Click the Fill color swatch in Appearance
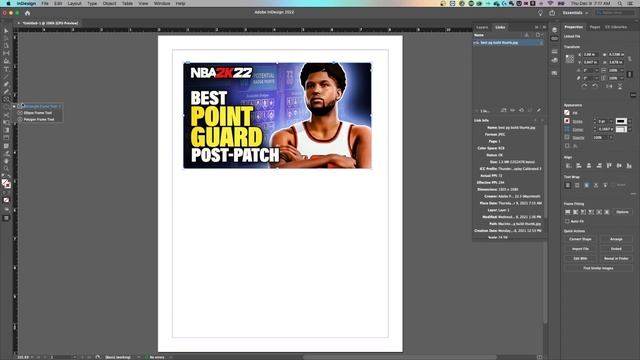640x360 pixels. point(567,113)
